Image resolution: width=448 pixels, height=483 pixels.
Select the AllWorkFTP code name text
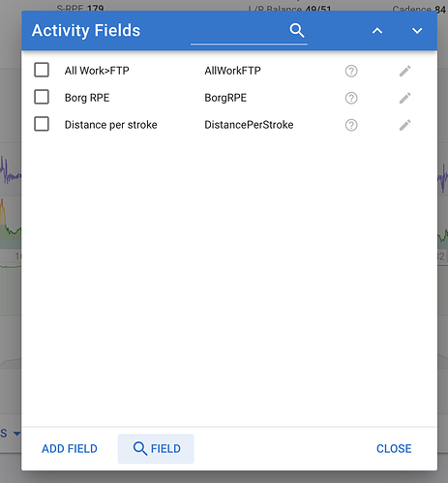[232, 71]
